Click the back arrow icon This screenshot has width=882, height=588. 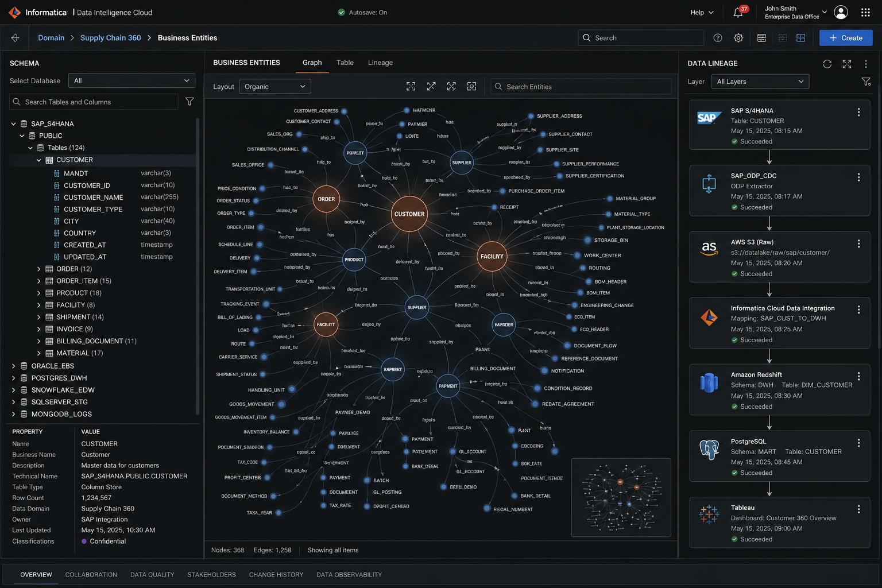(16, 38)
